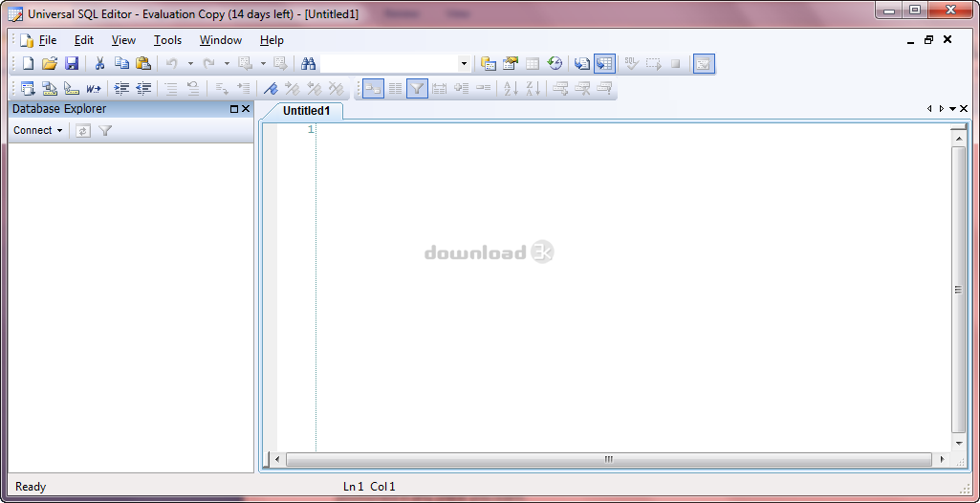Copy selection using the two-pages icon
Viewport: 980px width, 503px height.
121,63
